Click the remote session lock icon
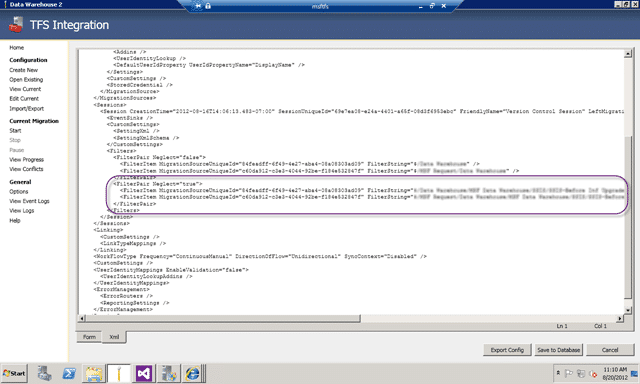 click(208, 6)
